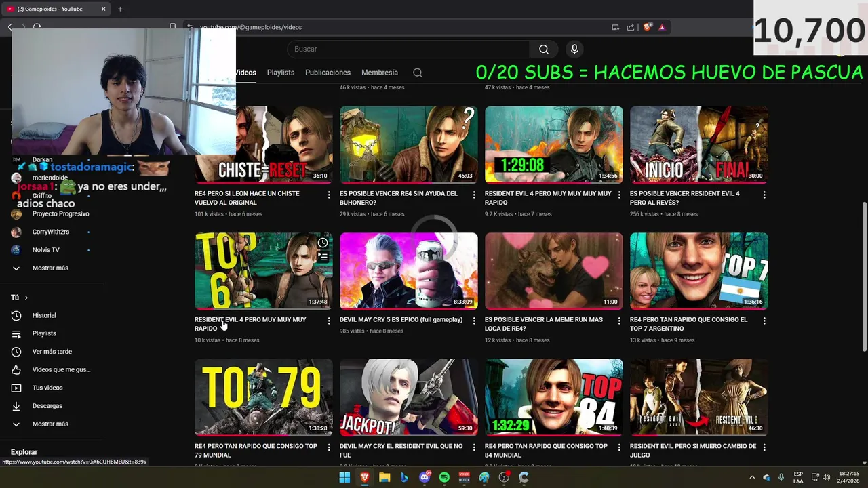Open options for CHISTE RESET video
The width and height of the screenshot is (868, 488).
click(x=329, y=195)
